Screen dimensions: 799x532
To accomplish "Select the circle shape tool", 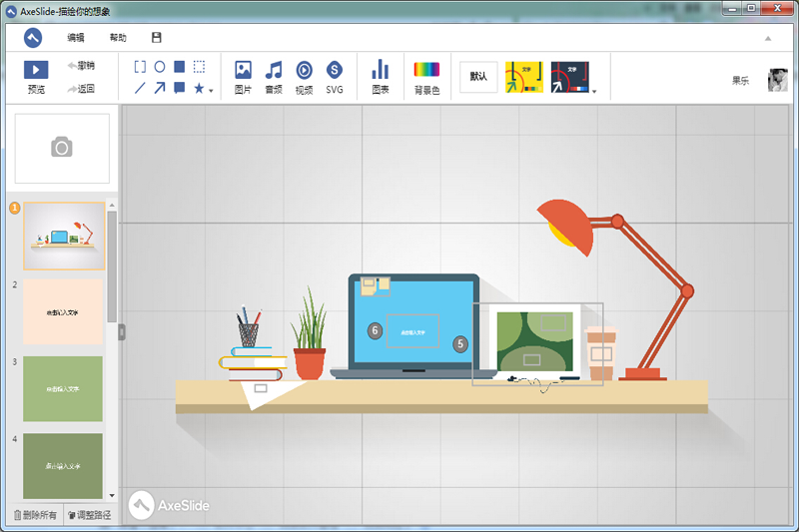I will coord(159,67).
